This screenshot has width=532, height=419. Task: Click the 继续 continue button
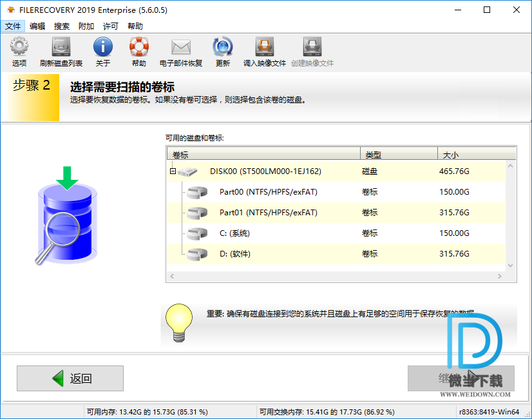click(461, 378)
